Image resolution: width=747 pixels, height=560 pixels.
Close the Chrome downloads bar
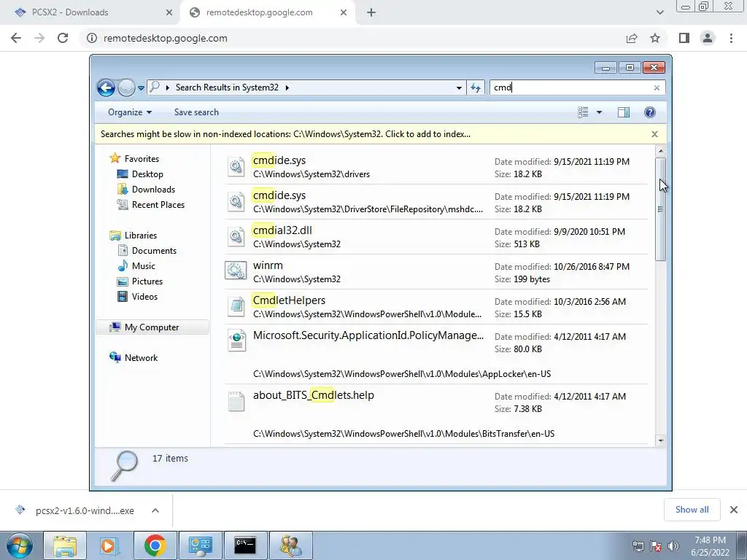[734, 510]
